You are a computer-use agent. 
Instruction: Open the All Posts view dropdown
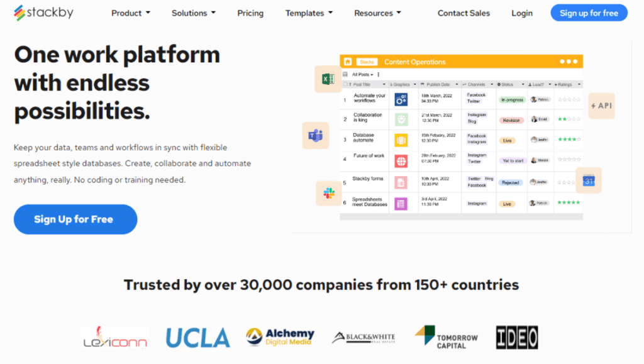[x=364, y=74]
